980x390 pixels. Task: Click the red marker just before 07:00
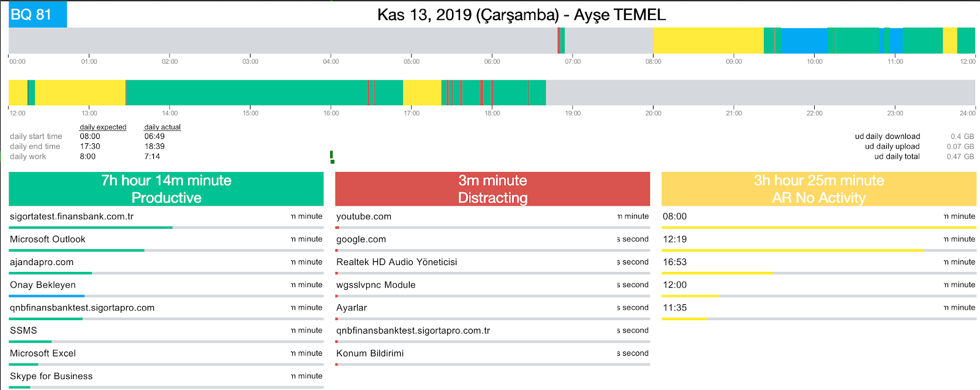pyautogui.click(x=559, y=40)
